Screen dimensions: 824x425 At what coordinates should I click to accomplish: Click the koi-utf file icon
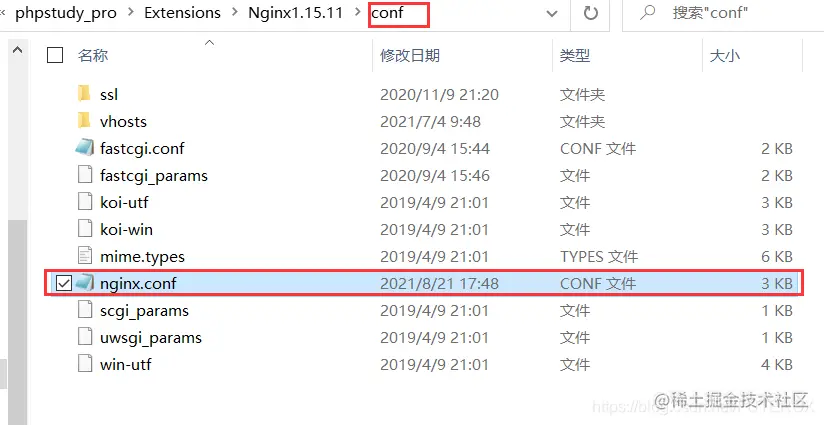(x=85, y=202)
